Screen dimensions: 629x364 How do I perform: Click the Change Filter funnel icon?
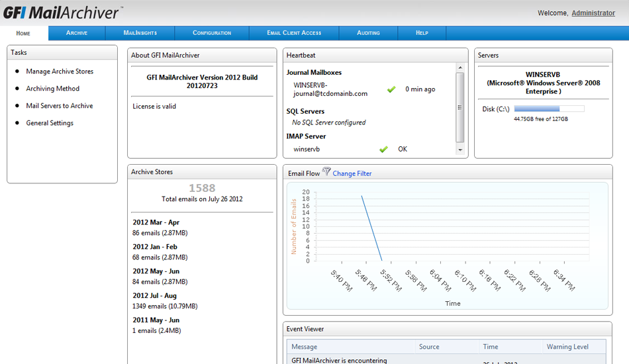[326, 171]
